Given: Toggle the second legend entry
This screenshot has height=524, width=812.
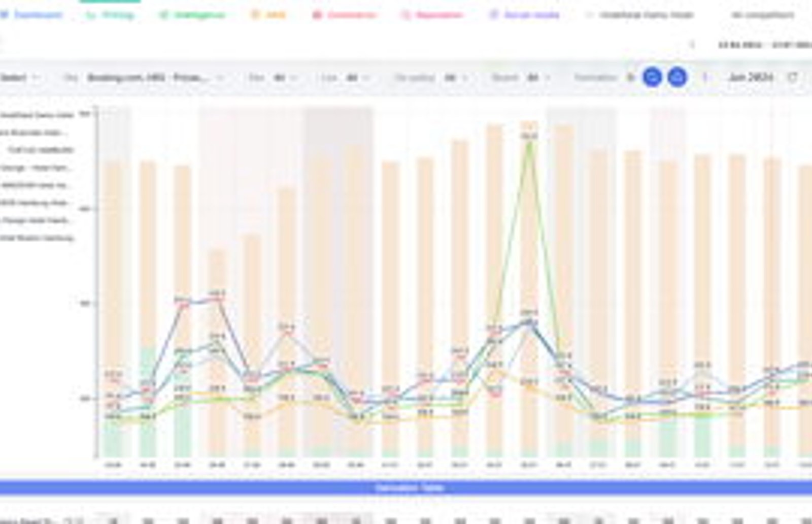Looking at the screenshot, I should [x=34, y=133].
